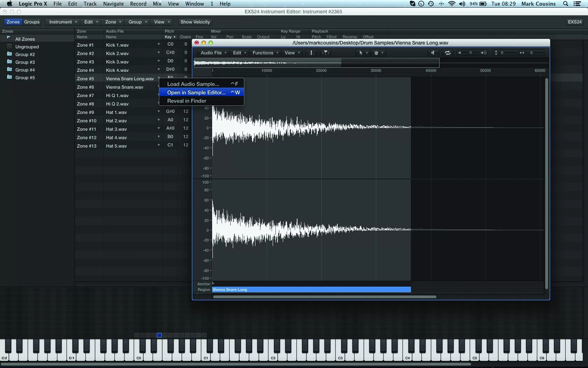Expand audio file dropdown for Hat 3.wav
The image size is (588, 368).
pyautogui.click(x=159, y=128)
